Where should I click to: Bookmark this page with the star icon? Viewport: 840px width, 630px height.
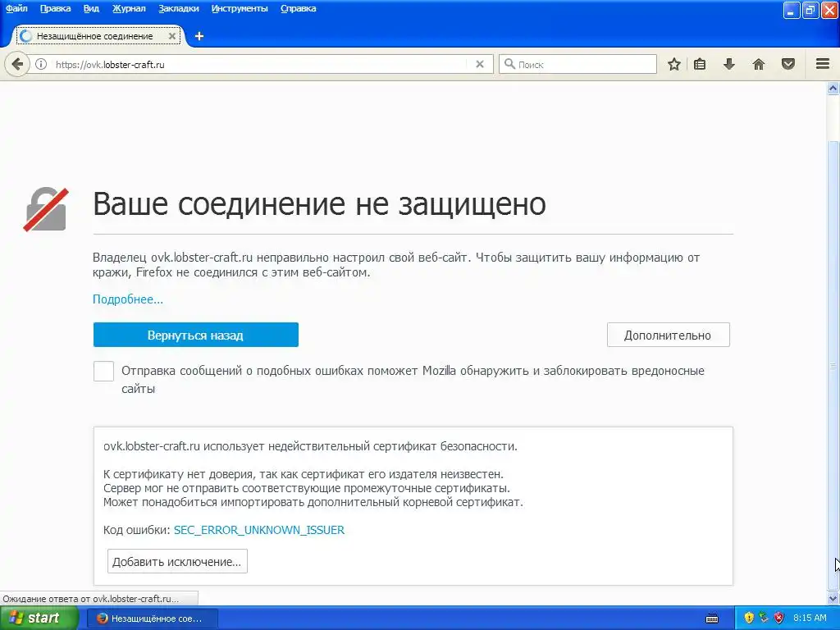674,64
